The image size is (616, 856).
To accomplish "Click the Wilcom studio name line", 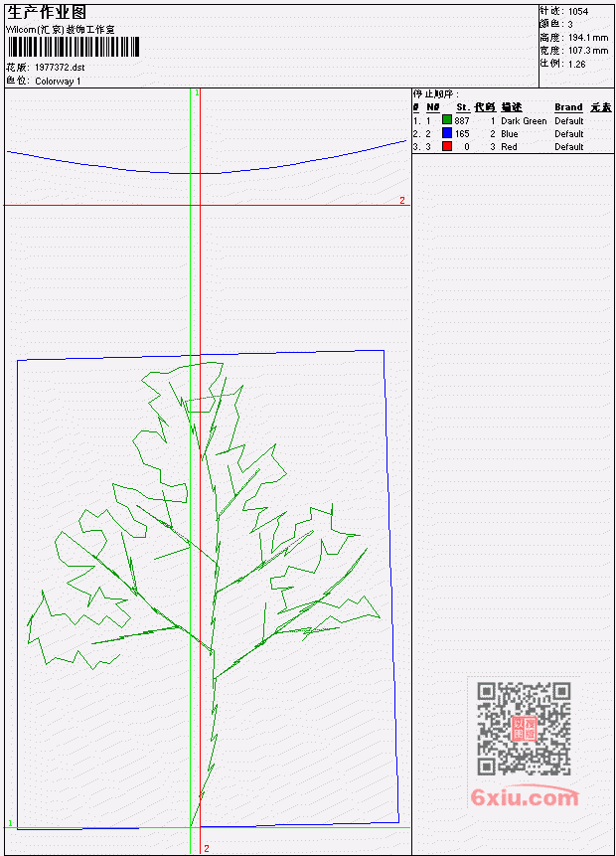I will [x=60, y=30].
